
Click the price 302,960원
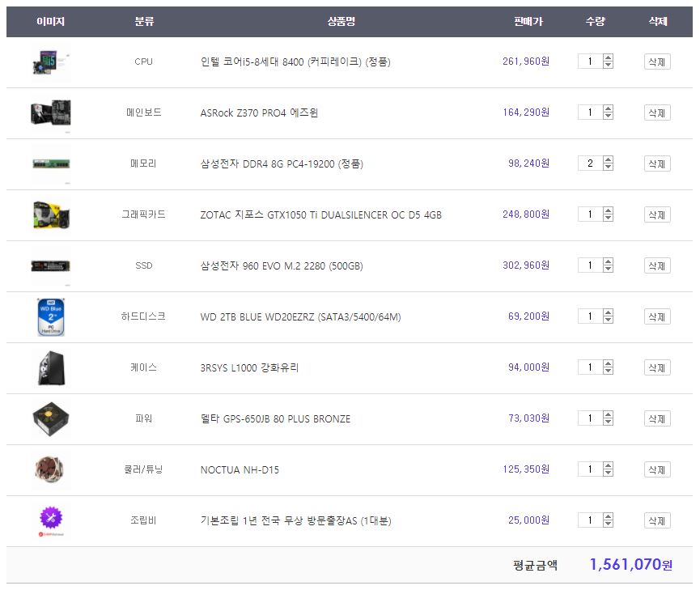526,265
